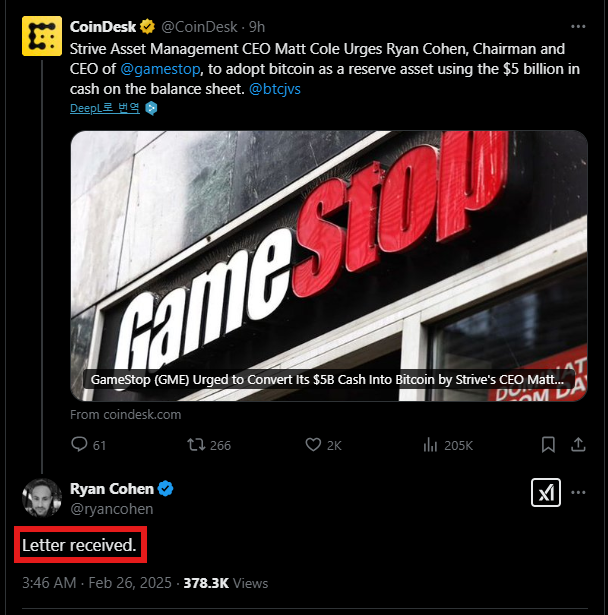
Task: Click the Grok xAI icon button
Action: pyautogui.click(x=545, y=492)
